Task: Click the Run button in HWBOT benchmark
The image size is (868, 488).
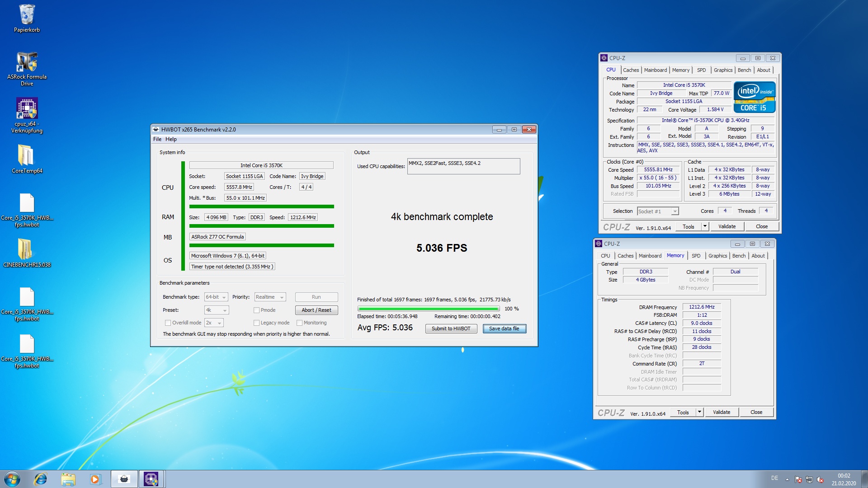Action: (316, 297)
